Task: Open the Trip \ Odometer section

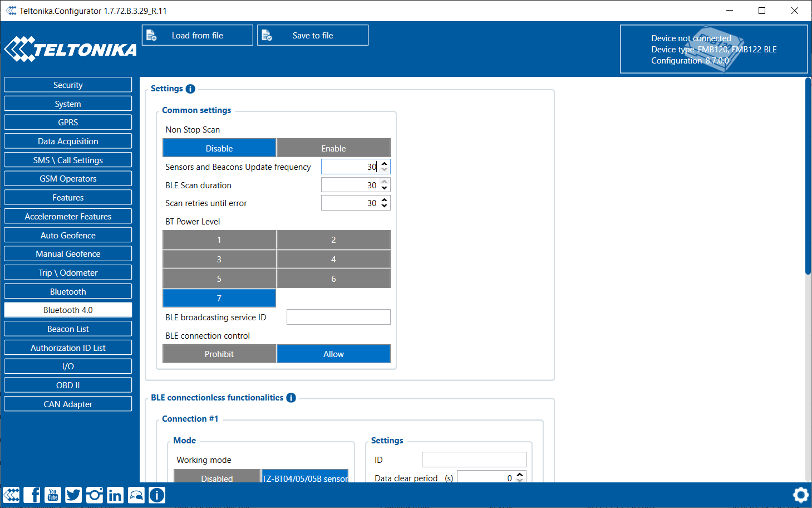Action: coord(68,272)
